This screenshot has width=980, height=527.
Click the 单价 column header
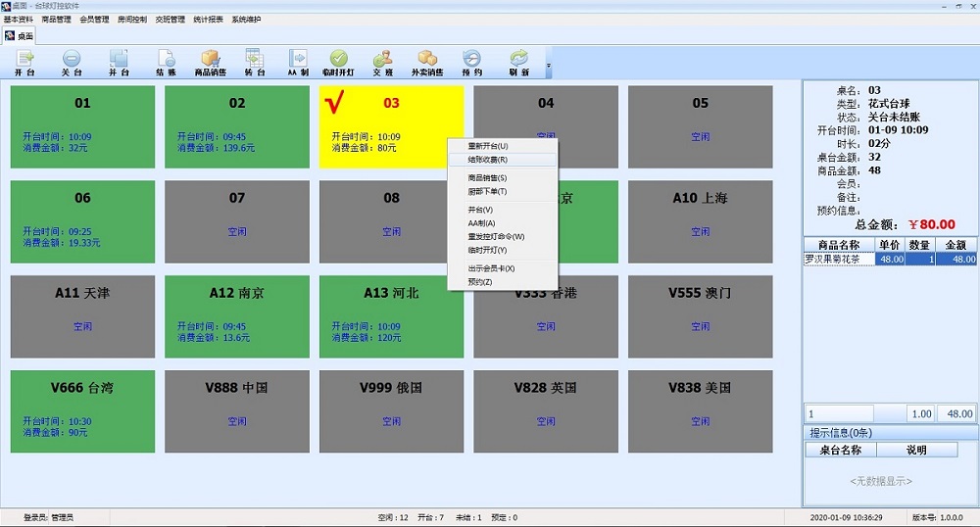point(890,245)
